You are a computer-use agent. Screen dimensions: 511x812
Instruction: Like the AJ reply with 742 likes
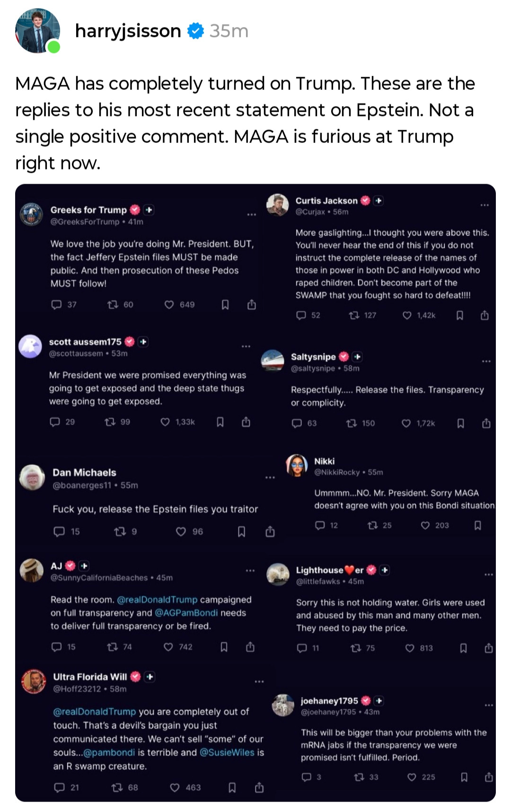coord(168,647)
